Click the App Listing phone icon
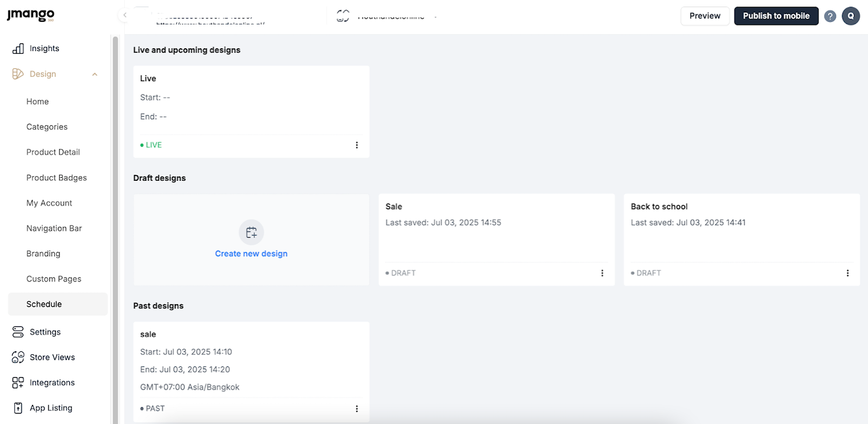The height and width of the screenshot is (424, 868). [18, 408]
